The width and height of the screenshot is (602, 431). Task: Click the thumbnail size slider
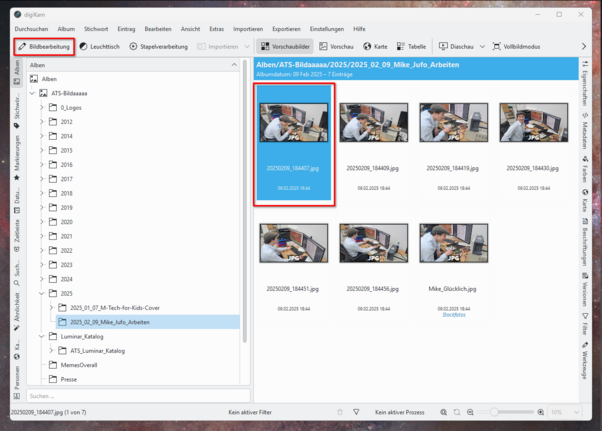tap(506, 412)
